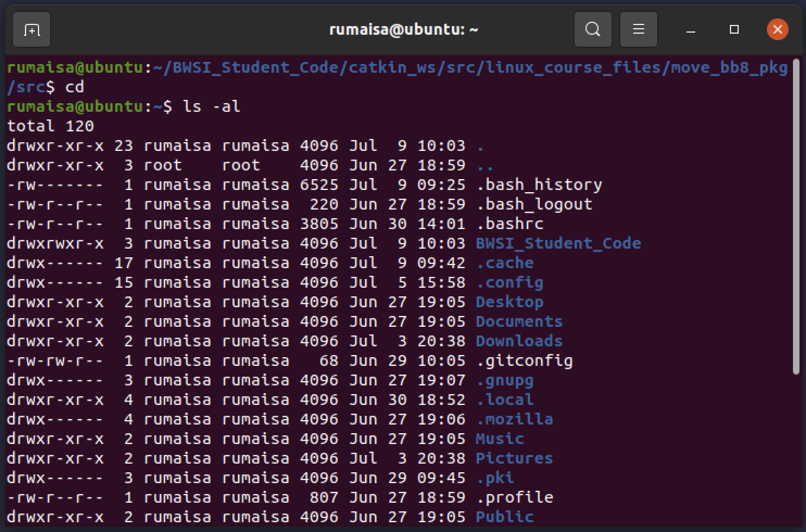Click the .gnupg directory name
The image size is (806, 532).
(505, 380)
